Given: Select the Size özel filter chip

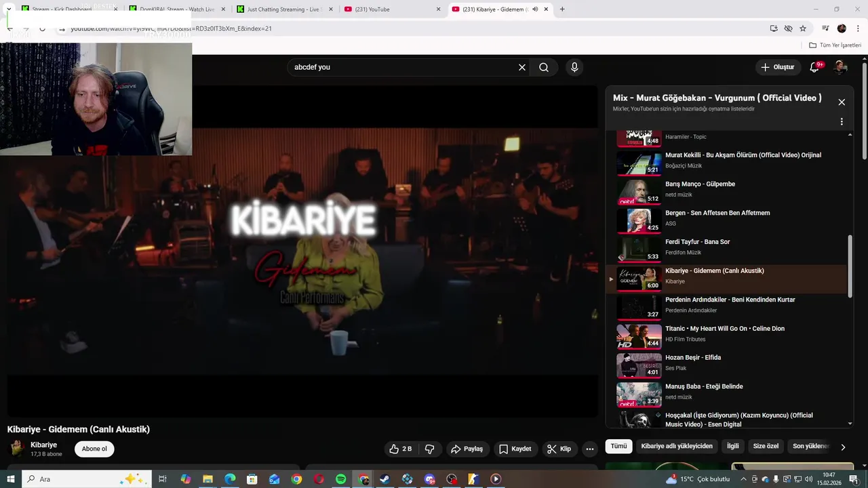Looking at the screenshot, I should click(x=766, y=446).
